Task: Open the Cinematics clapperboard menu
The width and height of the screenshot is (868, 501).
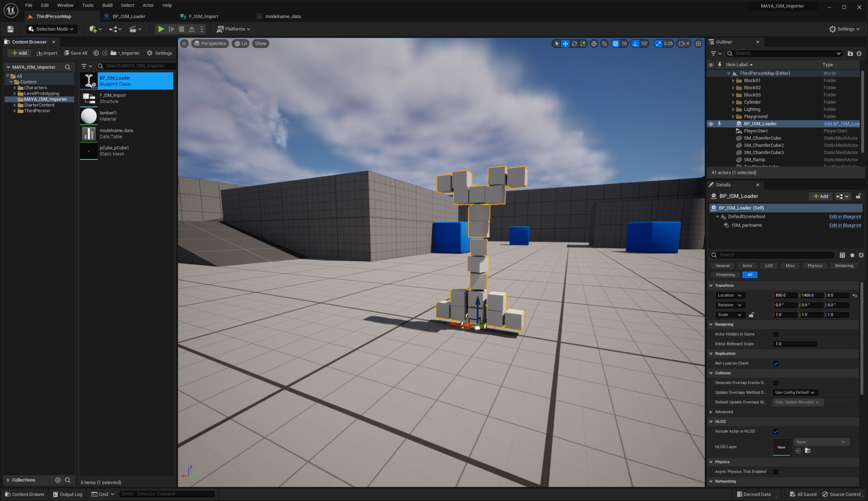Action: (x=134, y=29)
